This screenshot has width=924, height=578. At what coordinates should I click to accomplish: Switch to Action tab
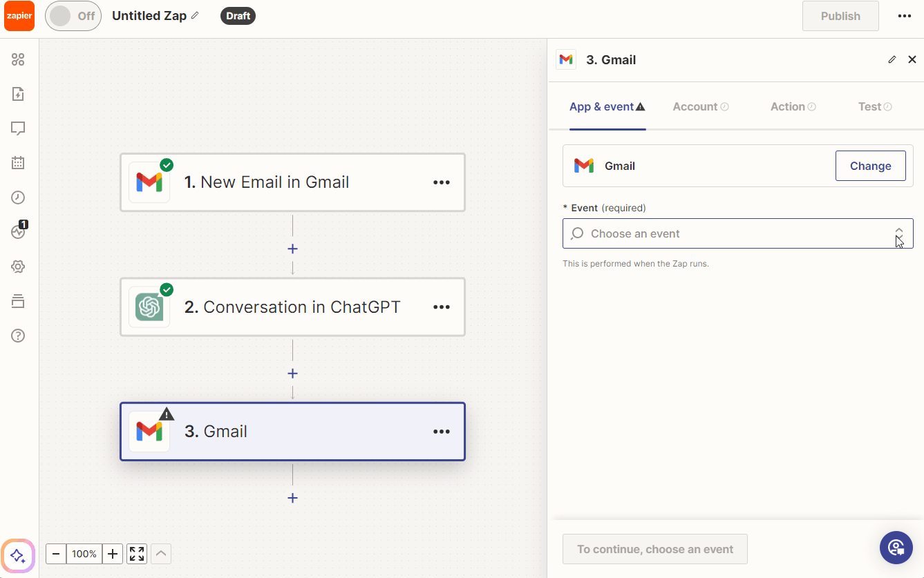click(x=793, y=107)
